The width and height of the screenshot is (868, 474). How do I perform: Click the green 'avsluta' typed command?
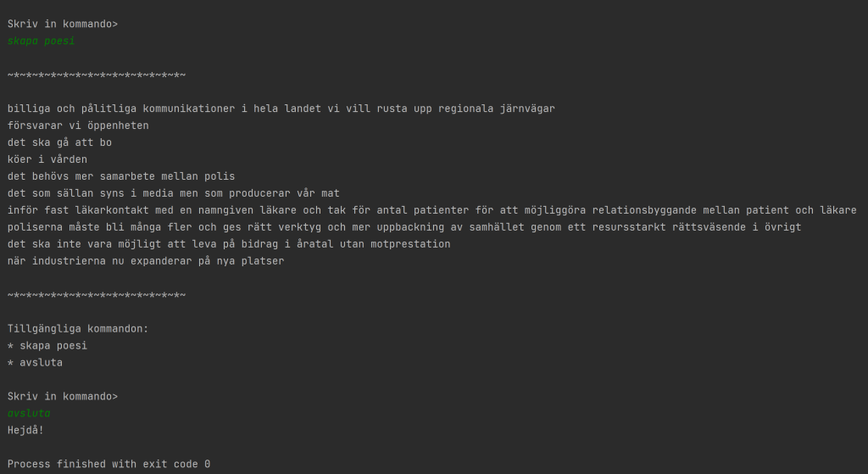coord(29,413)
